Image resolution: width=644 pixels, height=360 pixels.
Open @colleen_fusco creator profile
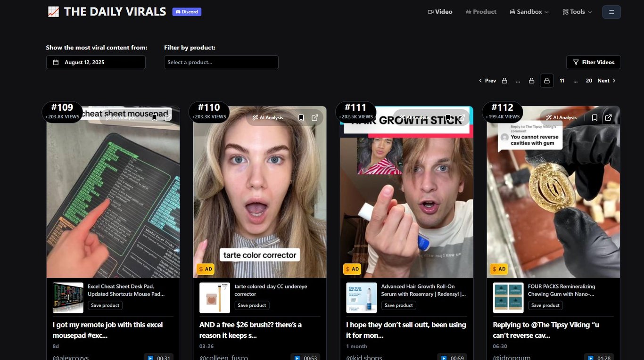pos(223,358)
